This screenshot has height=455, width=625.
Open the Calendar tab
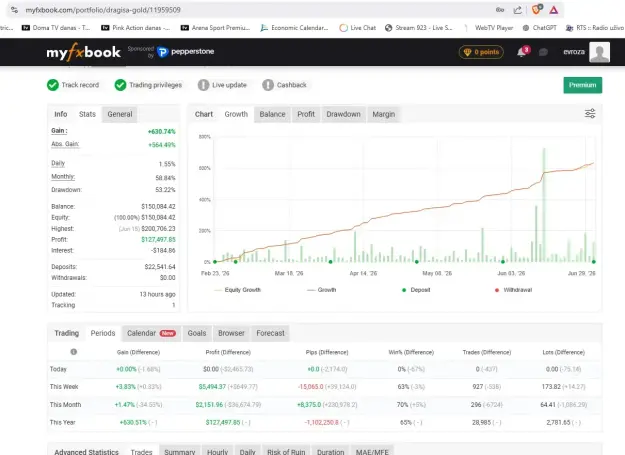[151, 333]
